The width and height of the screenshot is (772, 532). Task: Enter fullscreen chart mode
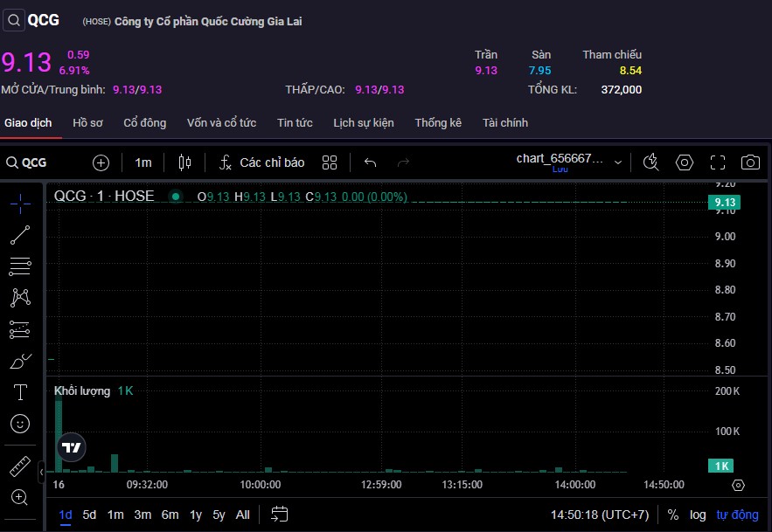tap(718, 162)
